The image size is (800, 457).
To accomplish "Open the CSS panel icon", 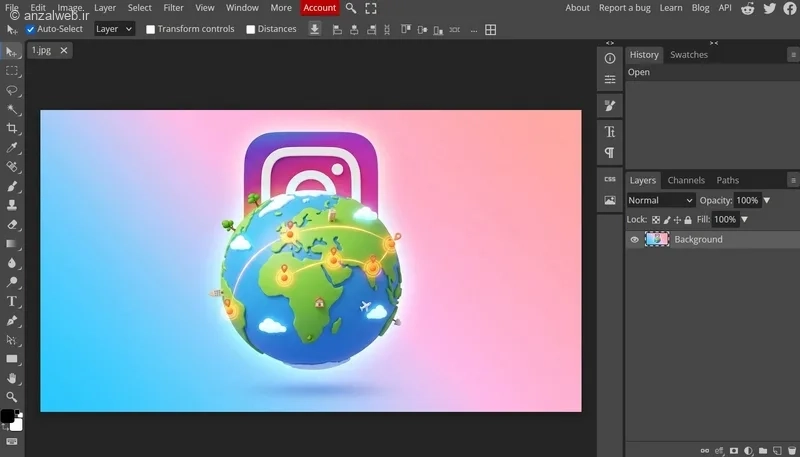I will tap(610, 179).
